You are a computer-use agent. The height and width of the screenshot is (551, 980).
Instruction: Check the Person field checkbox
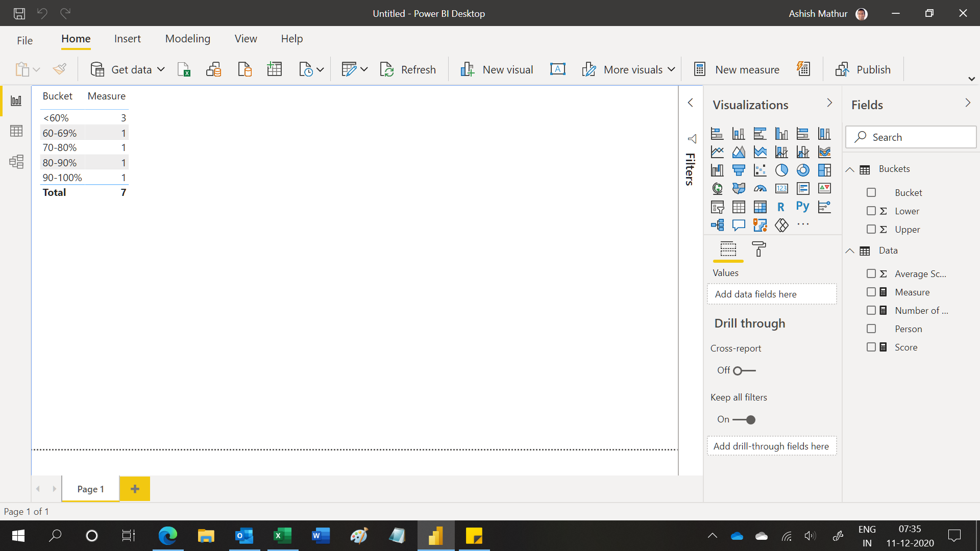tap(871, 329)
